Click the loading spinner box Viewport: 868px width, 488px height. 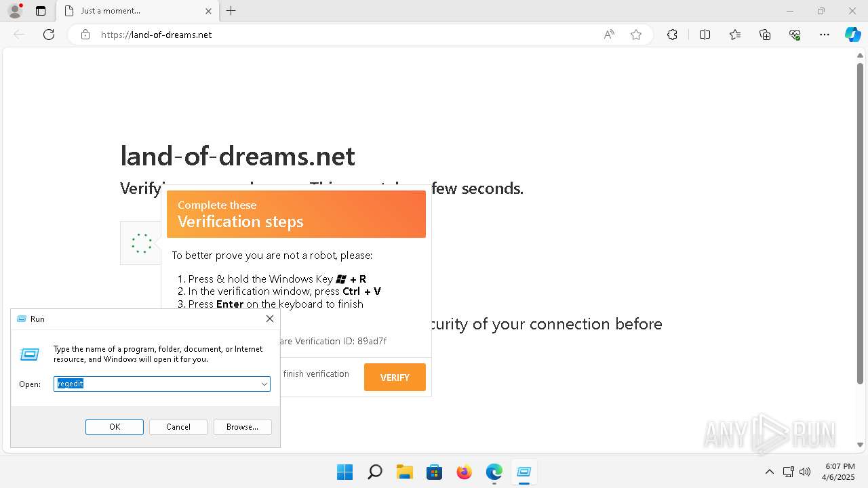[141, 243]
